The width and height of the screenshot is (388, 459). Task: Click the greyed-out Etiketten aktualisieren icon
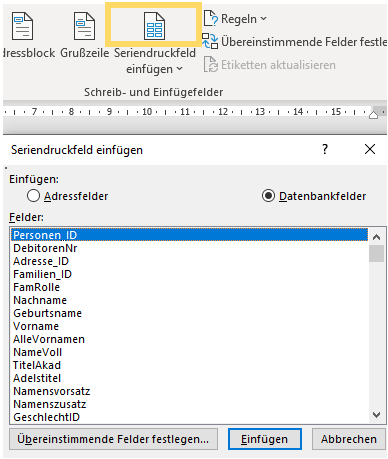coord(211,64)
